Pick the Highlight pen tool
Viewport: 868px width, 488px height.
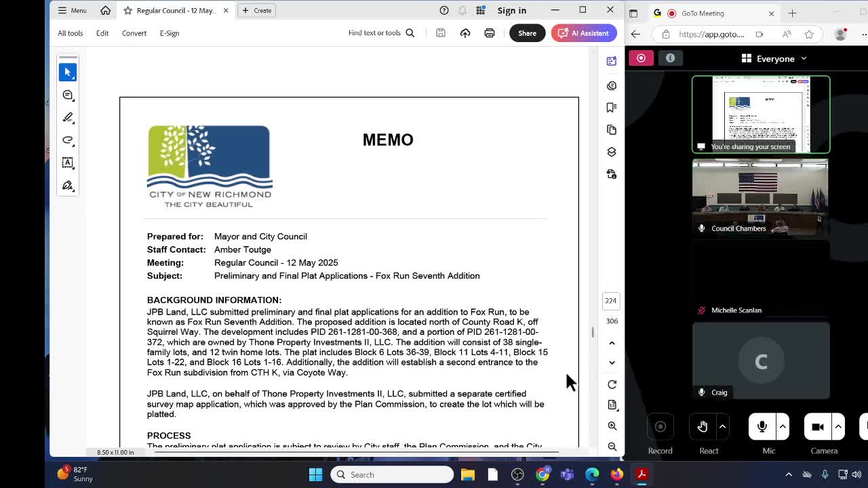coord(68,117)
